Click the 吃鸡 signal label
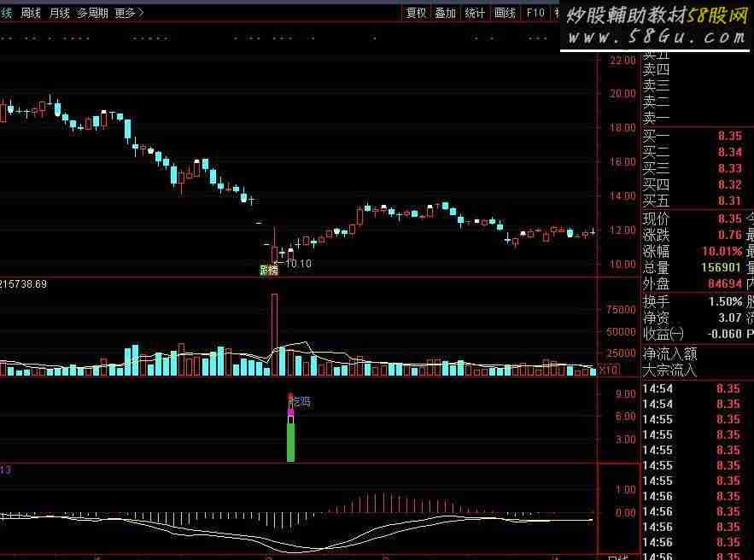Image resolution: width=754 pixels, height=560 pixels. [301, 401]
